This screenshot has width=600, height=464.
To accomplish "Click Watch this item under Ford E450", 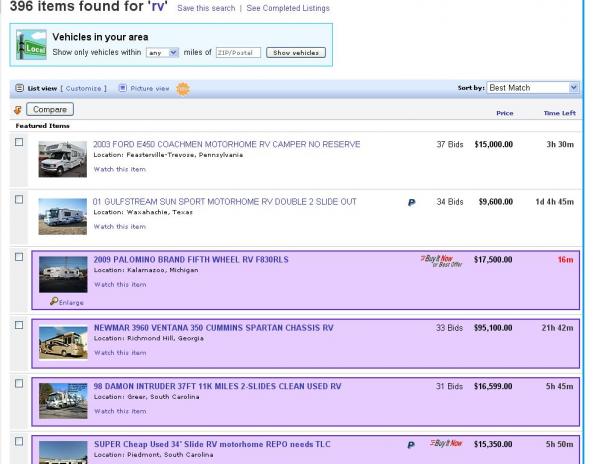I will point(120,169).
